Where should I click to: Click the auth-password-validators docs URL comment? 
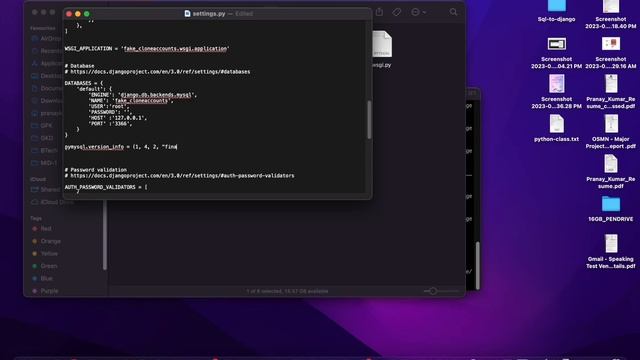(180, 176)
